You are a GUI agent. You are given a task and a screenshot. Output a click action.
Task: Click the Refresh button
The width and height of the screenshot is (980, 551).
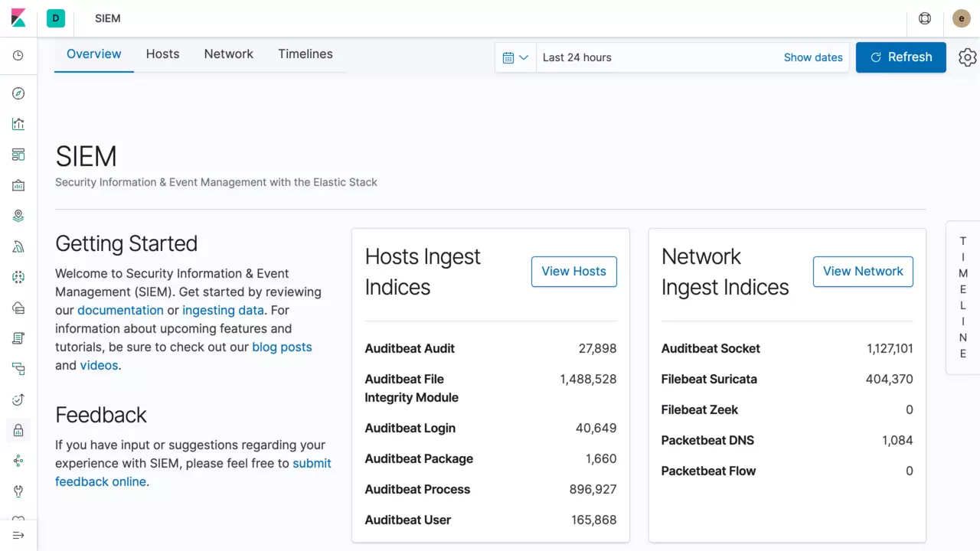click(x=900, y=57)
